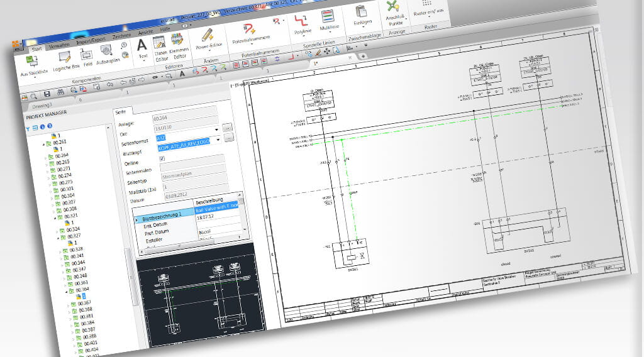Click the Datum field 03.09.2012
644x357 pixels.
click(x=197, y=191)
